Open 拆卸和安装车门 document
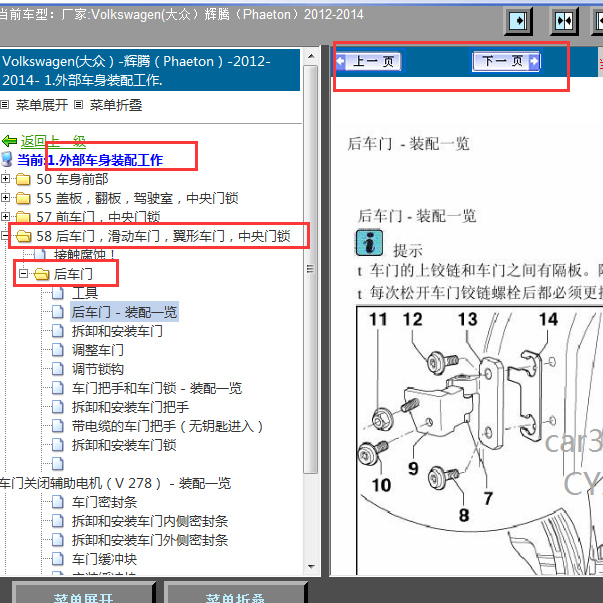603x603 pixels. (117, 331)
